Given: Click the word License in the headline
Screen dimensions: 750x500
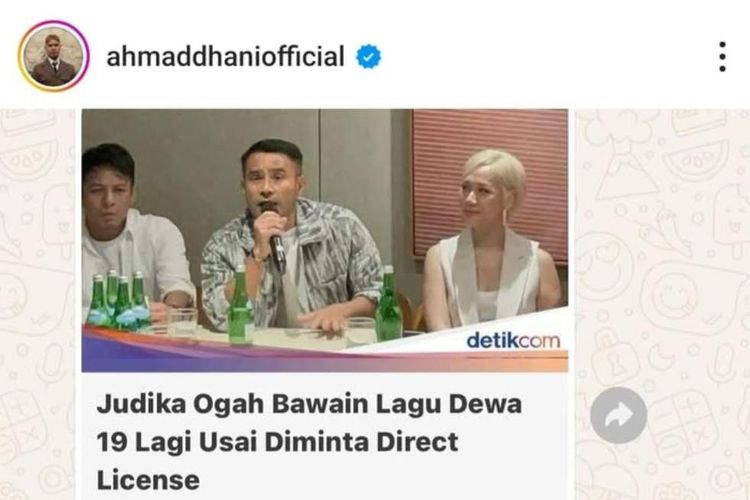Looking at the screenshot, I should pyautogui.click(x=148, y=479).
